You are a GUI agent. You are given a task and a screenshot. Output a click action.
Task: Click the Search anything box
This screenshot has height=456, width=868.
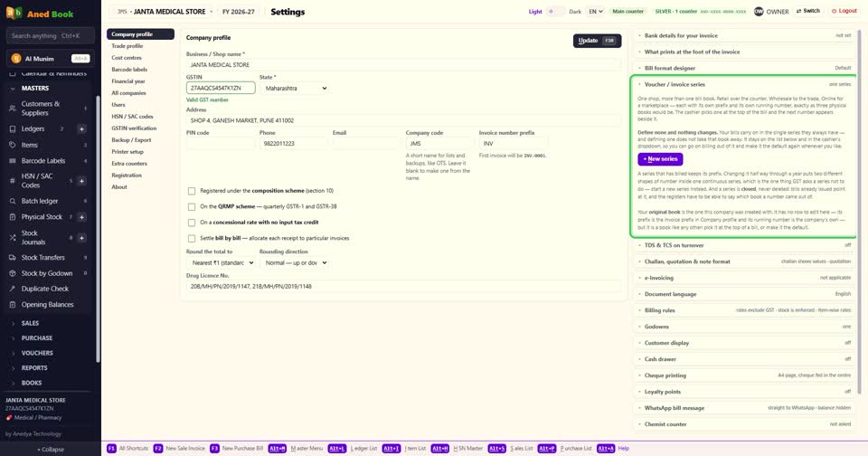tap(51, 35)
